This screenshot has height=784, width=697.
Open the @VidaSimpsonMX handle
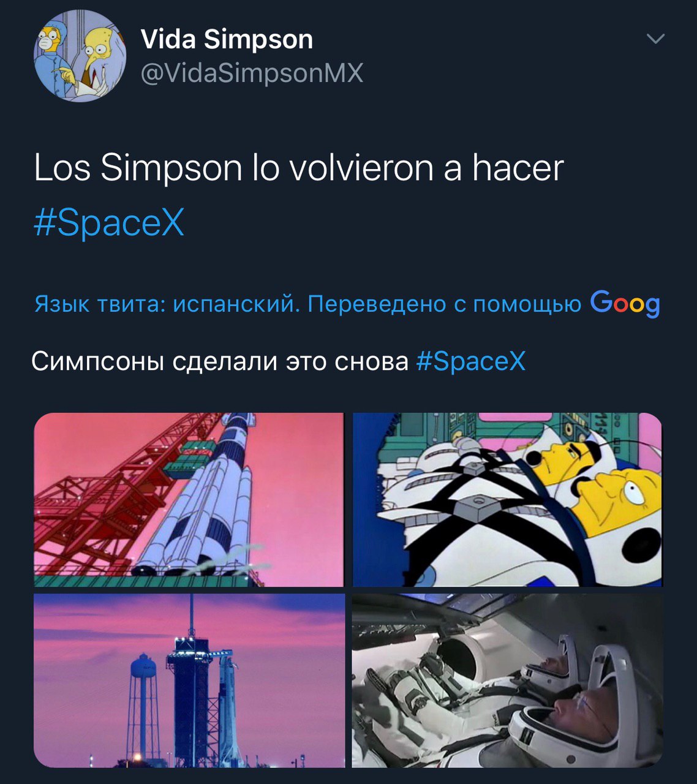coord(252,73)
